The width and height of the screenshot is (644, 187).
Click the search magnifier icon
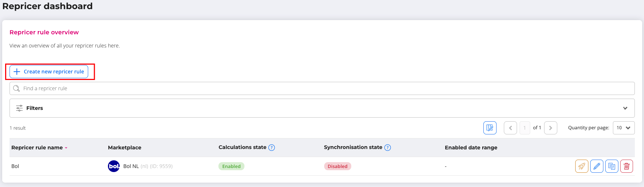tap(16, 88)
